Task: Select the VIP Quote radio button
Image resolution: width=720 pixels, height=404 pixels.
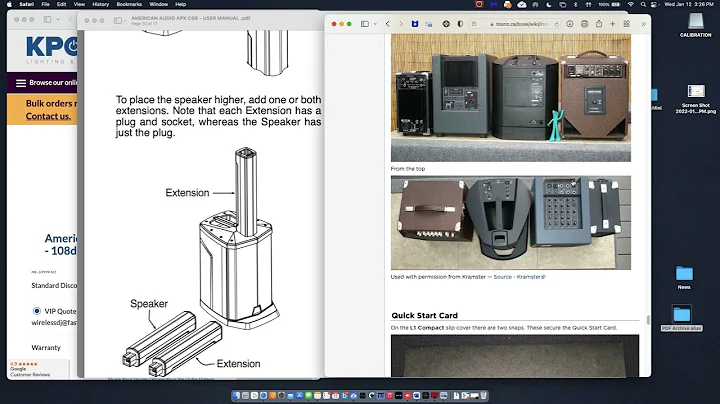Action: (37, 311)
